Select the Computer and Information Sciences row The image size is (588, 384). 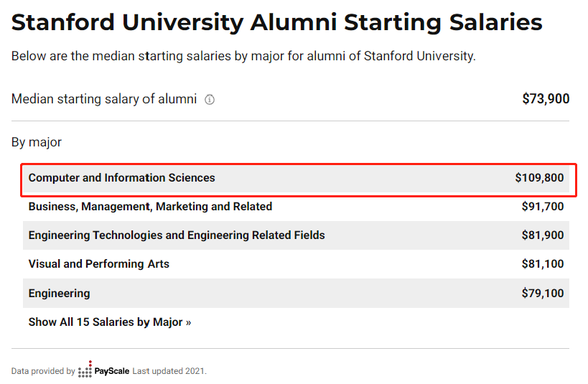pos(296,178)
